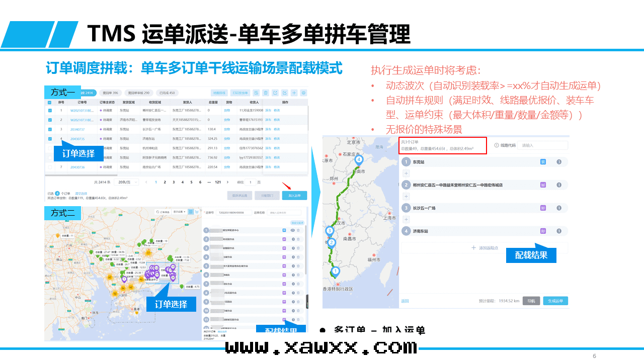
Task: Click next page arrow in pagination
Action: click(227, 182)
